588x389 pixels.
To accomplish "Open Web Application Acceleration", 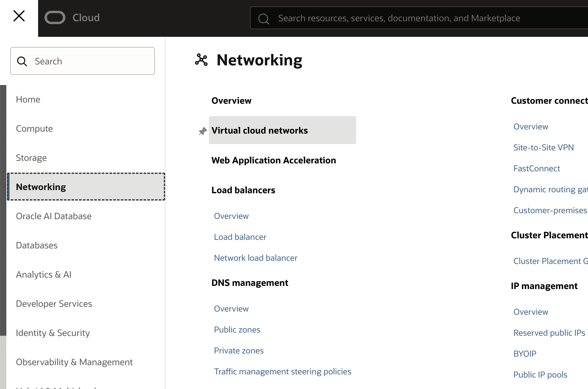I will click(273, 160).
